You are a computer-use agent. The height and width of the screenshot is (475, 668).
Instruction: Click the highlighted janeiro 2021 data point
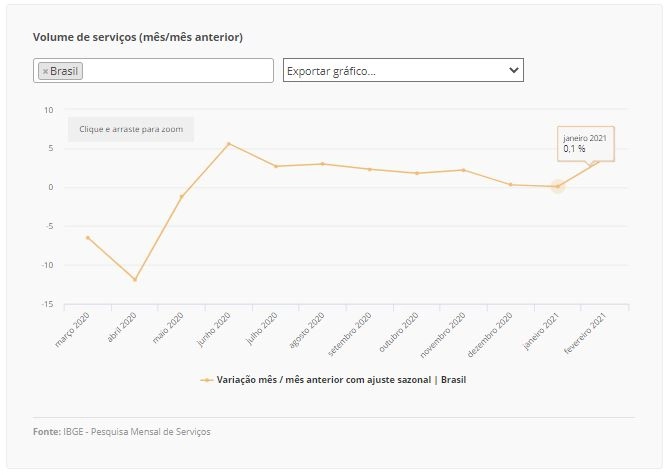(558, 186)
